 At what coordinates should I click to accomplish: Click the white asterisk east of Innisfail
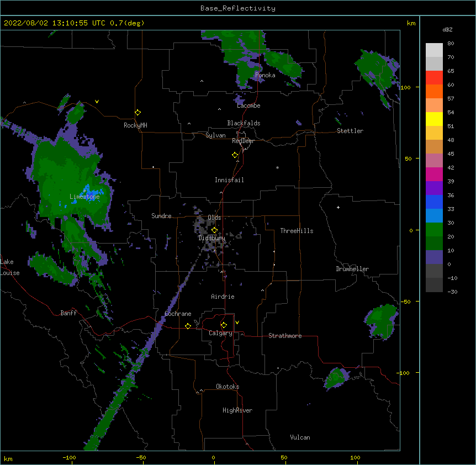[277, 167]
